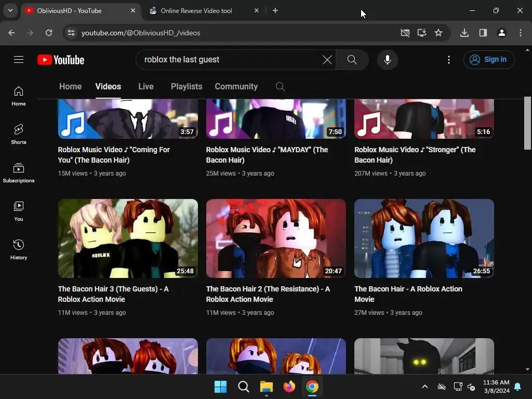Open The Bacon Hair 2 (The Resistance) title
Viewport: 532px width, 399px height.
(x=268, y=294)
